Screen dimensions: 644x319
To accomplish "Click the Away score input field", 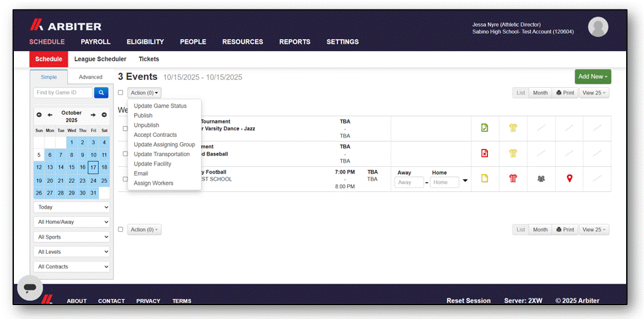I will 409,182.
